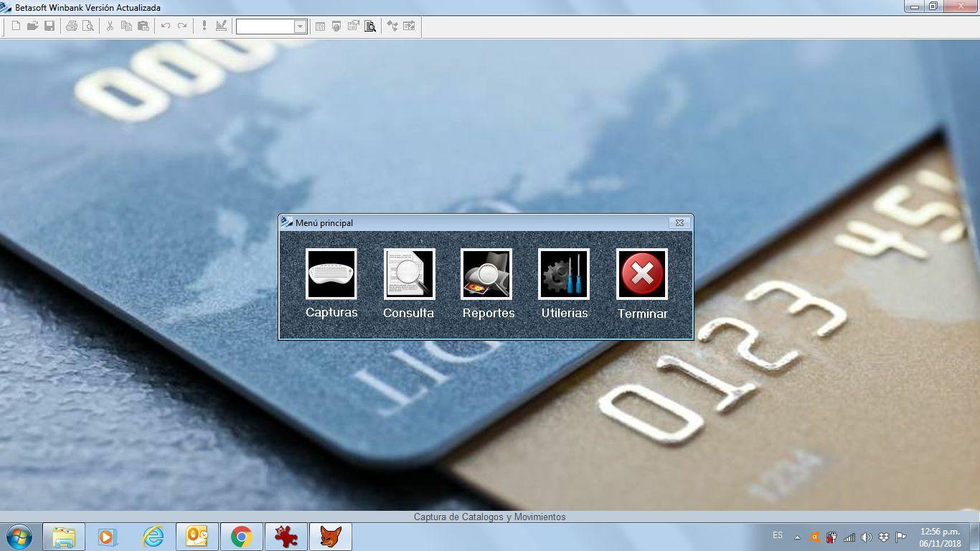980x551 pixels.
Task: Click the Paste clipboard toolbar icon
Action: [143, 26]
